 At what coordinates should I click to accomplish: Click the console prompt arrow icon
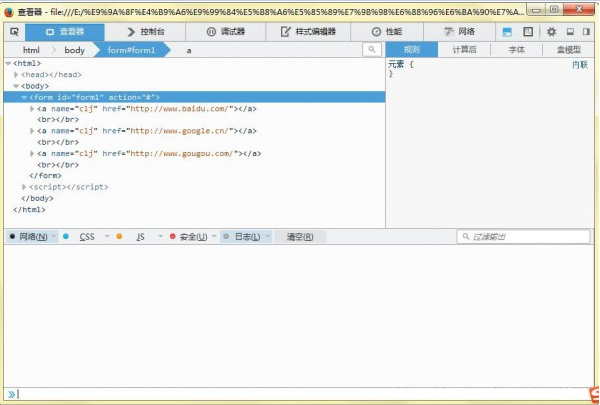pyautogui.click(x=11, y=394)
